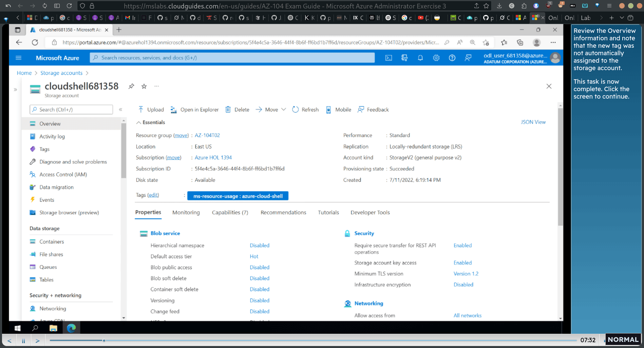The width and height of the screenshot is (644, 348).
Task: Open the Cloud Shell icon in Azure header
Action: (x=389, y=58)
